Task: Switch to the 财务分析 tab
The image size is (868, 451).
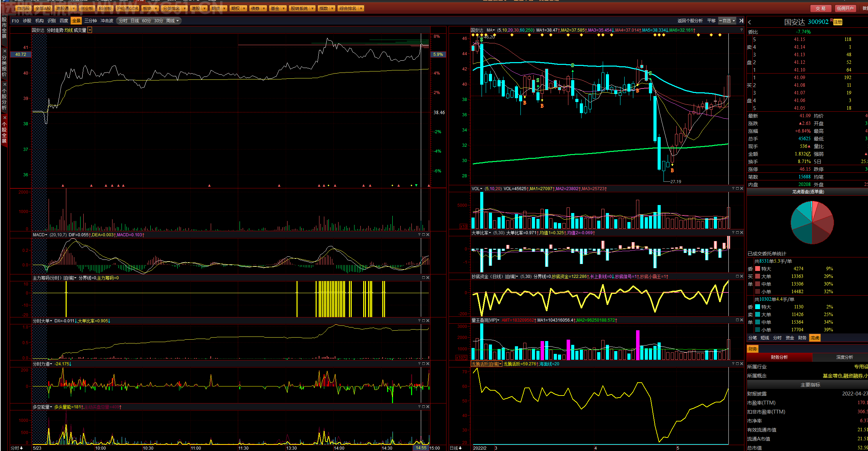Action: coord(779,357)
